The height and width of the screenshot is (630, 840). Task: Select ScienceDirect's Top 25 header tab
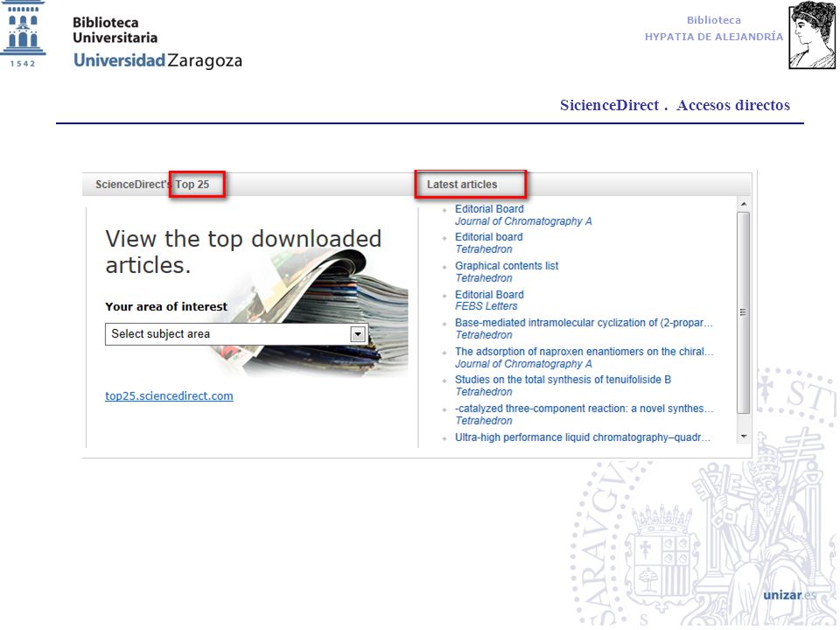click(x=152, y=185)
